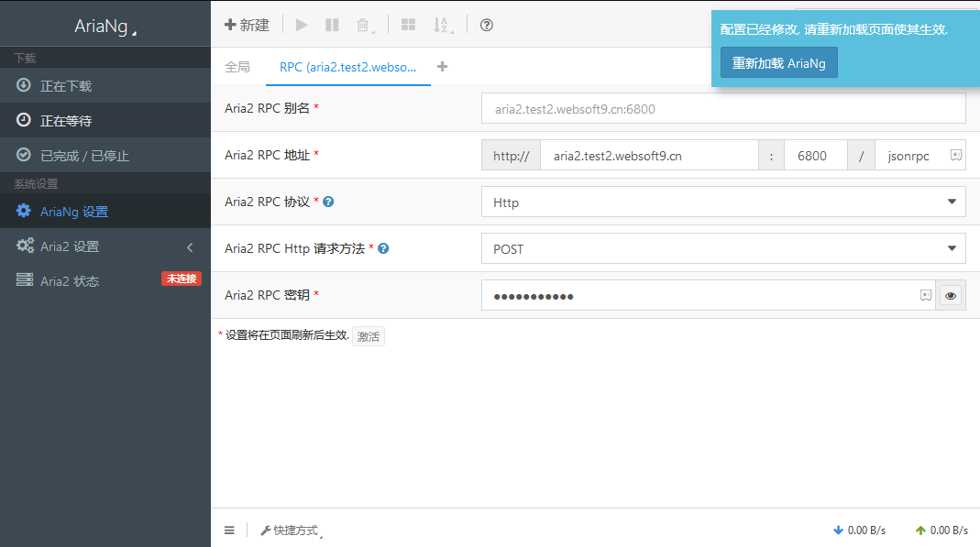Click the 激活 button
The image size is (980, 547).
368,336
